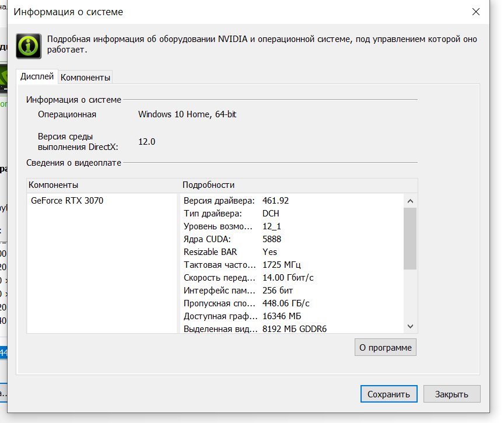Click the scroll up arrow in details list

(410, 201)
